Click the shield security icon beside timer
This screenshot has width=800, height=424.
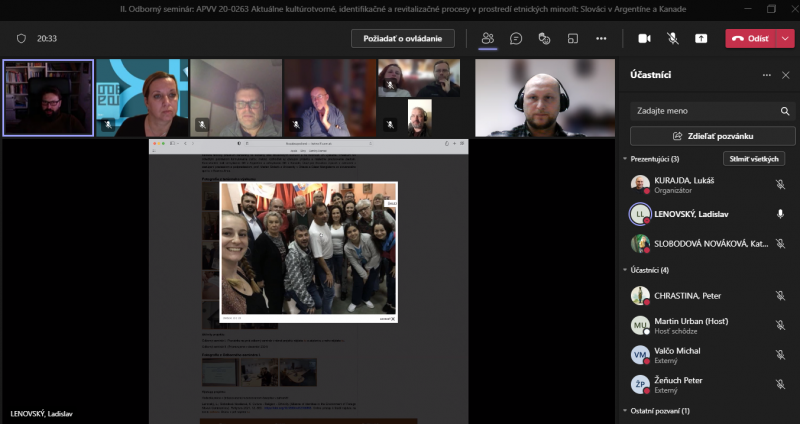[21, 38]
